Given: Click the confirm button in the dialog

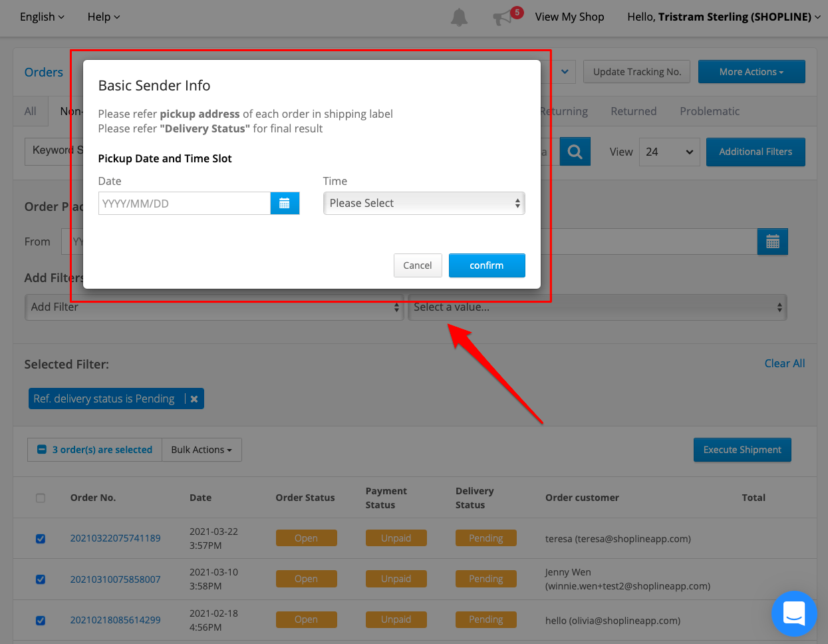Looking at the screenshot, I should point(487,265).
